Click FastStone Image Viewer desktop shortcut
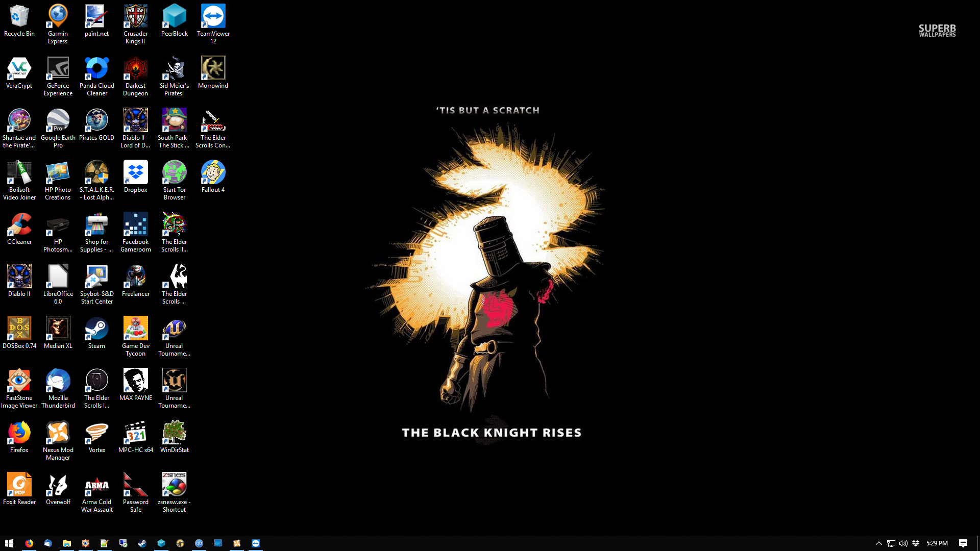Screen dimensions: 980x551 pos(19,389)
